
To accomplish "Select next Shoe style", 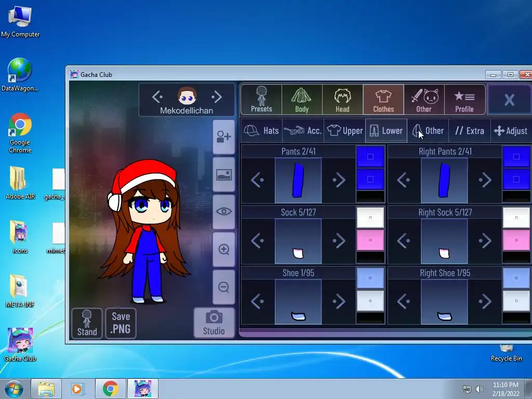I will click(x=339, y=301).
